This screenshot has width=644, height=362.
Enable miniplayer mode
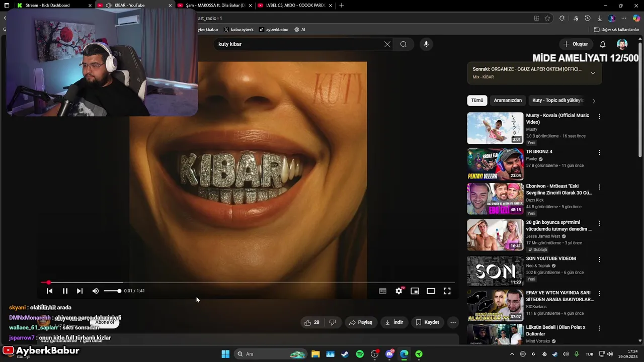coord(415,291)
